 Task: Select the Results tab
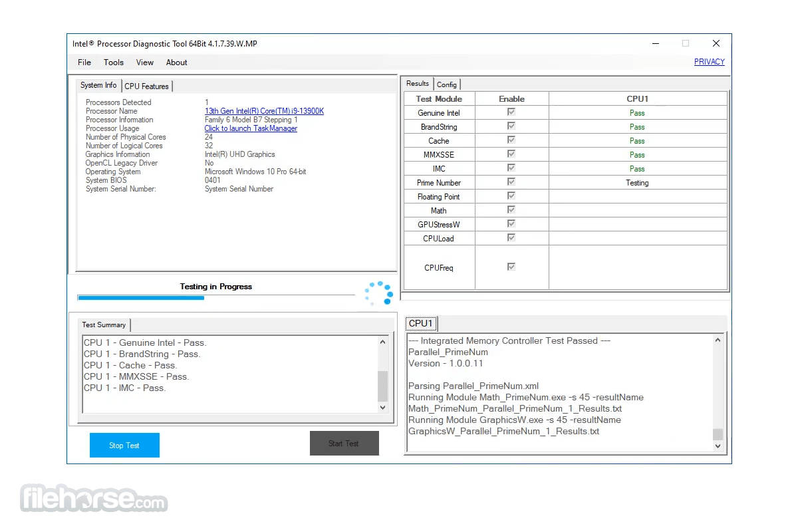pyautogui.click(x=418, y=84)
